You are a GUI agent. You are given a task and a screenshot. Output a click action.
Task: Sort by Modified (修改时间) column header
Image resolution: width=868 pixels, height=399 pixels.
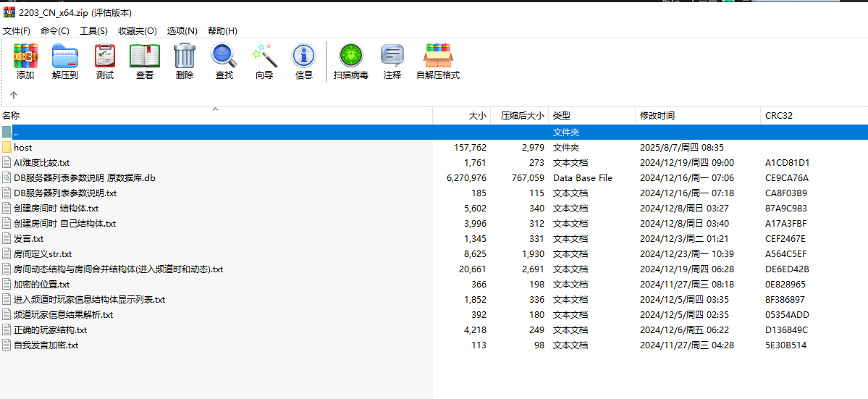pos(698,116)
